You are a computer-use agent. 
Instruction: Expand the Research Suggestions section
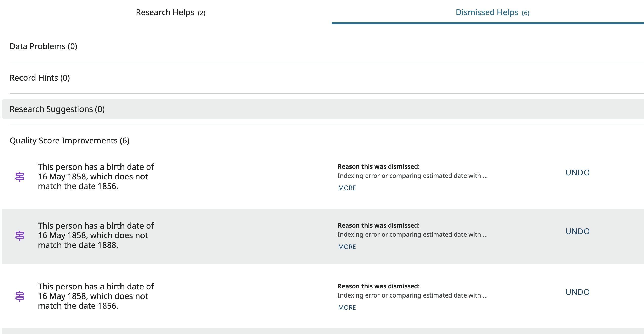point(57,109)
